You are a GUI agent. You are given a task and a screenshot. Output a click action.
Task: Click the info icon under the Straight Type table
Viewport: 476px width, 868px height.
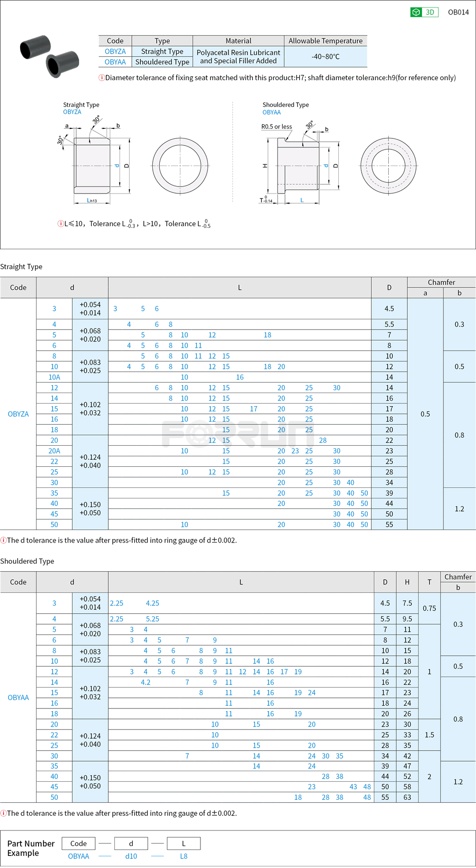coord(3,540)
